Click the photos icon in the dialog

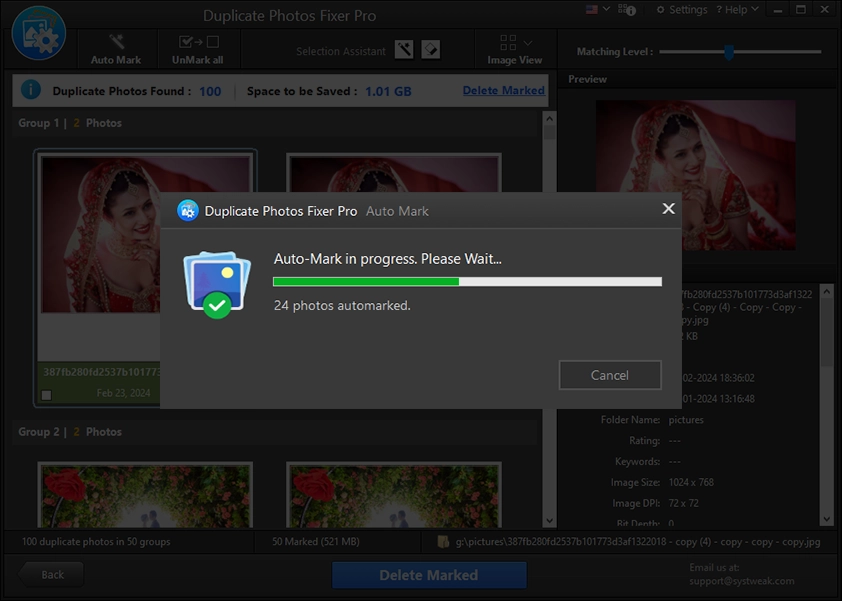click(x=217, y=284)
